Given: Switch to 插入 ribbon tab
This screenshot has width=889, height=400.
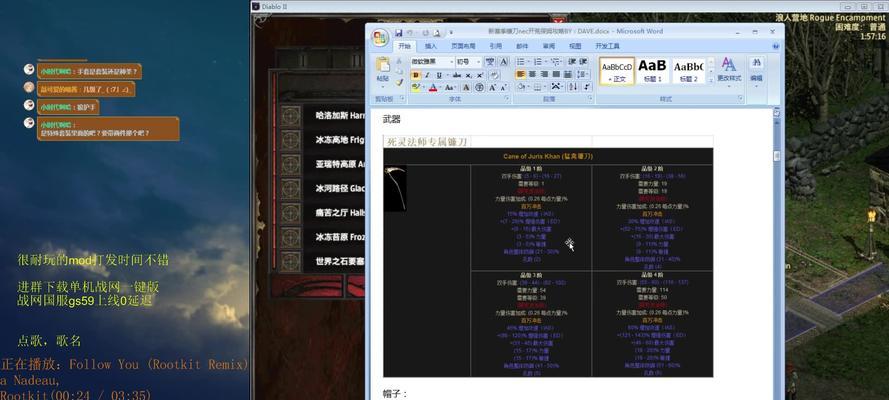Looking at the screenshot, I should pyautogui.click(x=431, y=46).
